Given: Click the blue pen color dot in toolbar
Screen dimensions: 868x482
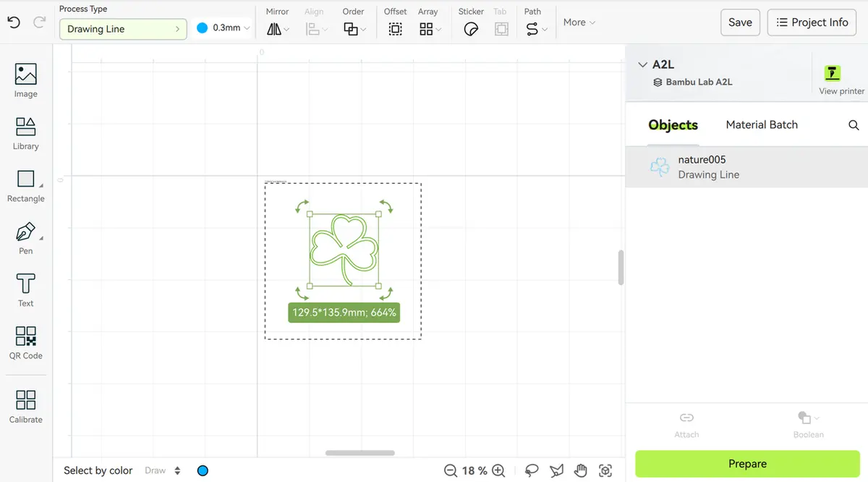Looking at the screenshot, I should pyautogui.click(x=202, y=28).
